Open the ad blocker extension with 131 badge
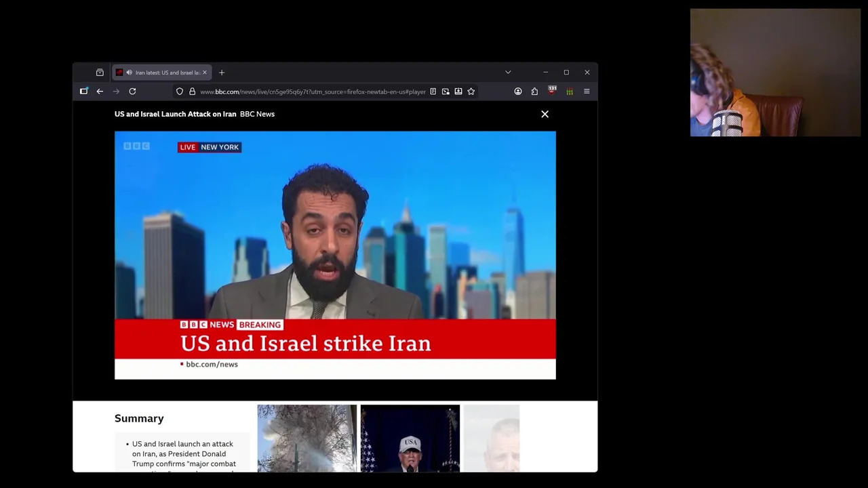This screenshot has width=868, height=488. 552,91
